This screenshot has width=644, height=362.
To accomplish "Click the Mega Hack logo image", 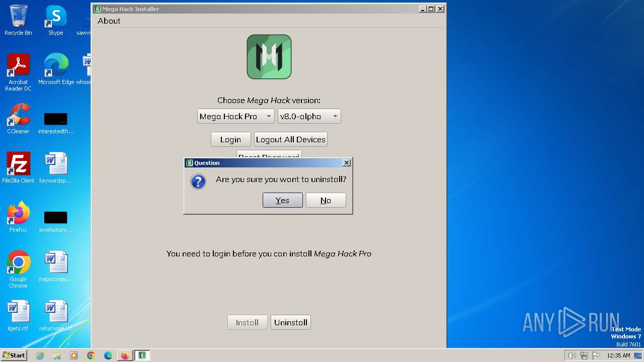I will (269, 57).
